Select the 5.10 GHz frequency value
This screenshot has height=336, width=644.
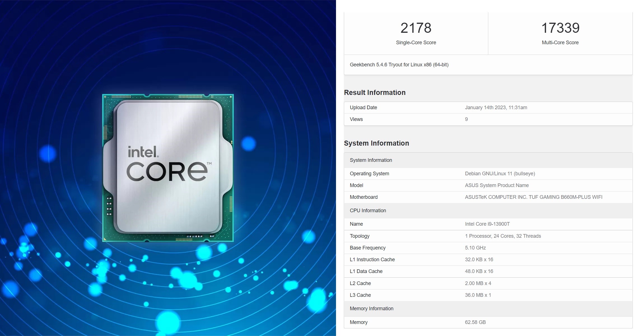click(475, 248)
